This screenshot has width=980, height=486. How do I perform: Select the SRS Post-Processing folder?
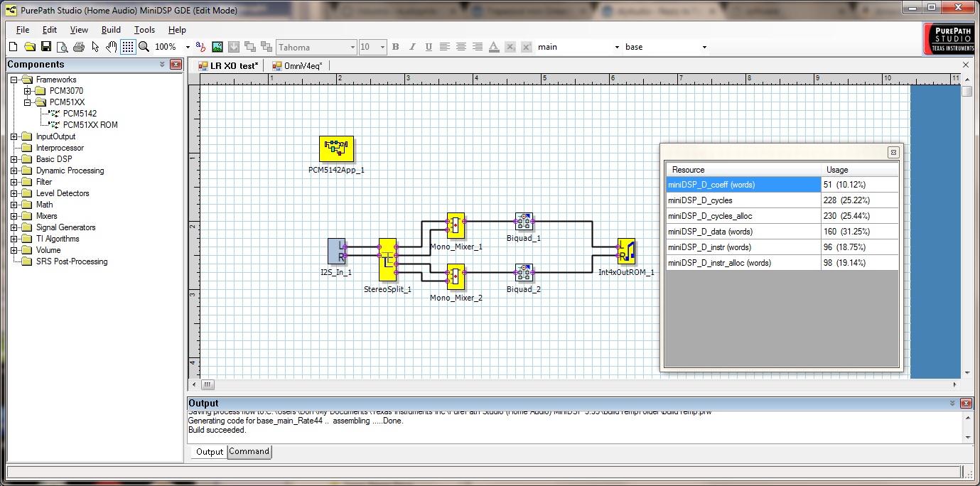pyautogui.click(x=72, y=261)
